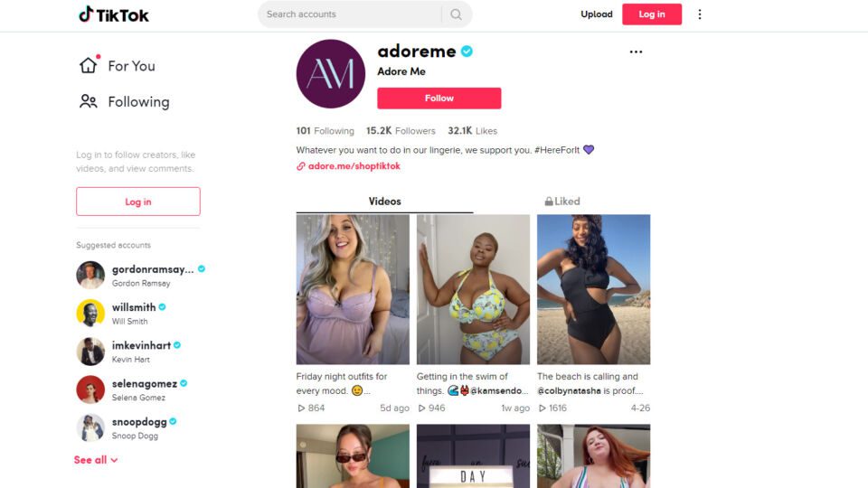The image size is (868, 488).
Task: Expand suggested accounts with See all
Action: pos(95,460)
